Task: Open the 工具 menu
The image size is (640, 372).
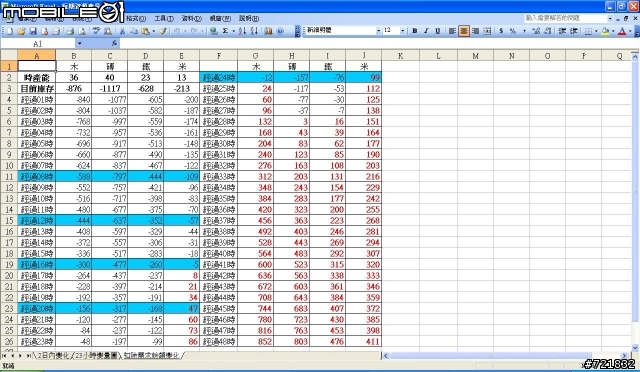Action: tap(164, 18)
